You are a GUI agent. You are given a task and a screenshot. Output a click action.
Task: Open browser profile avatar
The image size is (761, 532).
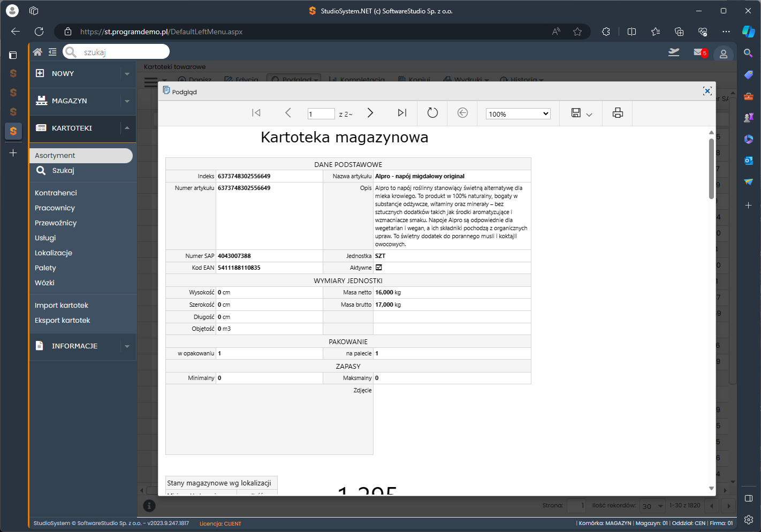click(12, 11)
